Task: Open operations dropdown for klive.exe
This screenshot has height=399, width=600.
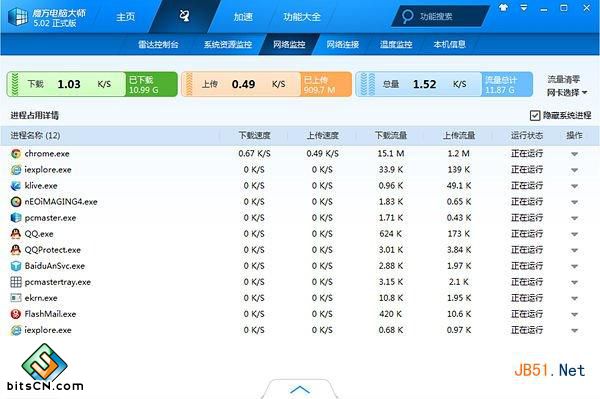Action: (574, 186)
